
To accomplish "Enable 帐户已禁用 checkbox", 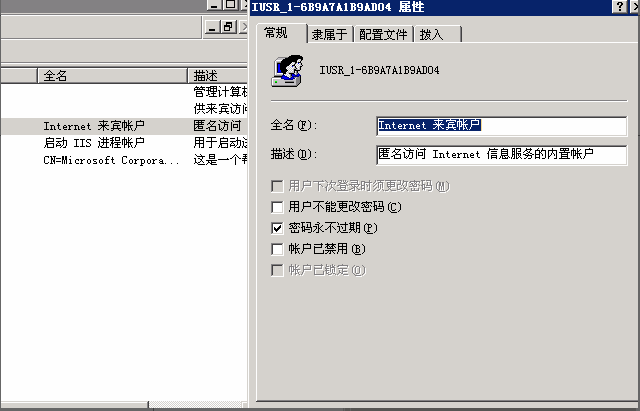I will click(x=277, y=249).
